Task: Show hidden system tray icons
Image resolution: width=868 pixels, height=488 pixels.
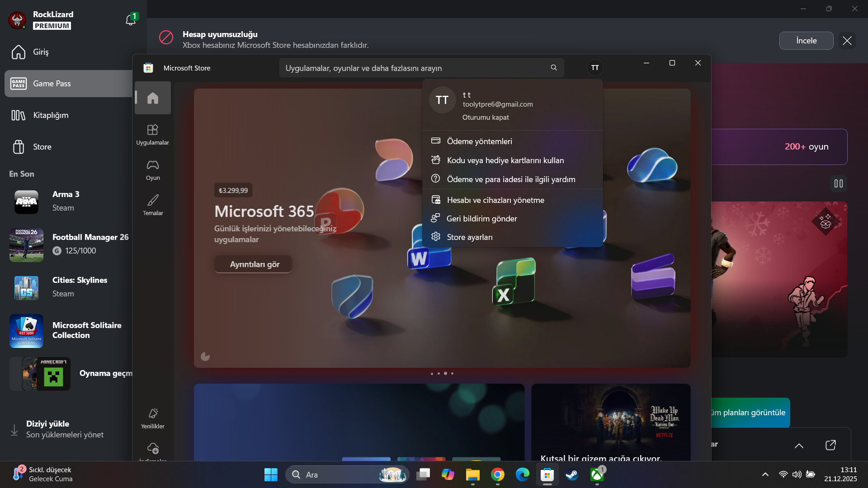Action: click(x=765, y=474)
